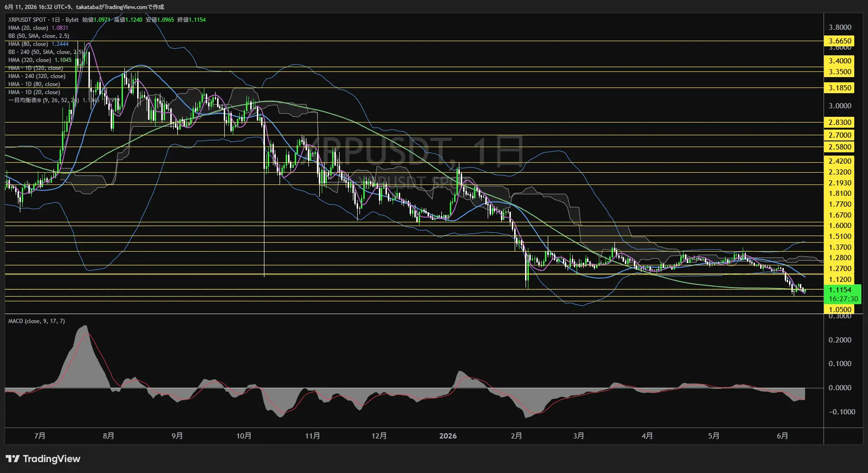The height and width of the screenshot is (473, 868).
Task: Click the TradingView logo
Action: [x=43, y=459]
